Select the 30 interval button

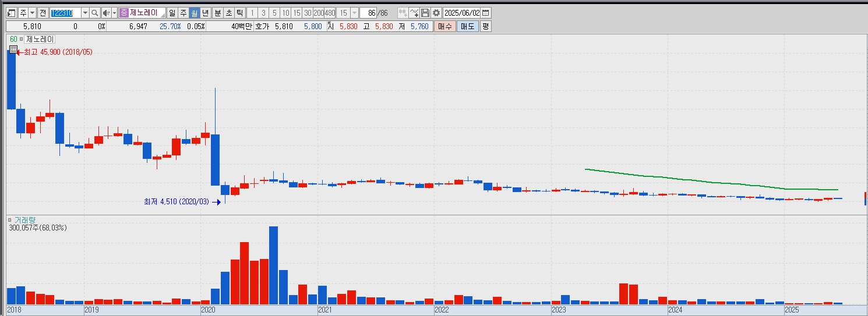click(307, 13)
